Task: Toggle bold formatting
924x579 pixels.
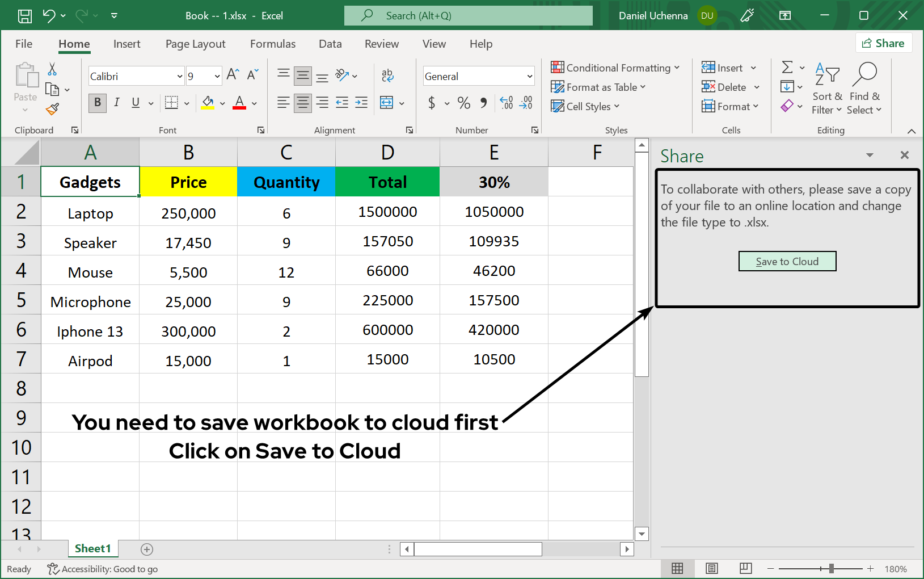Action: pyautogui.click(x=97, y=103)
